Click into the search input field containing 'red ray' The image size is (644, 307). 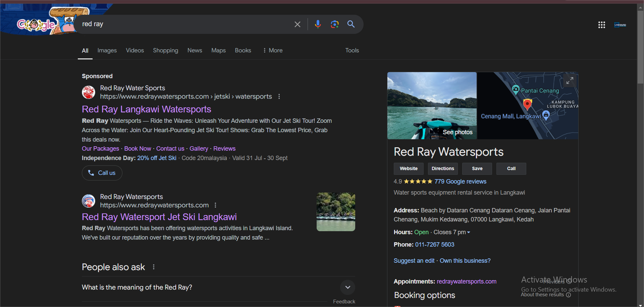tap(184, 24)
